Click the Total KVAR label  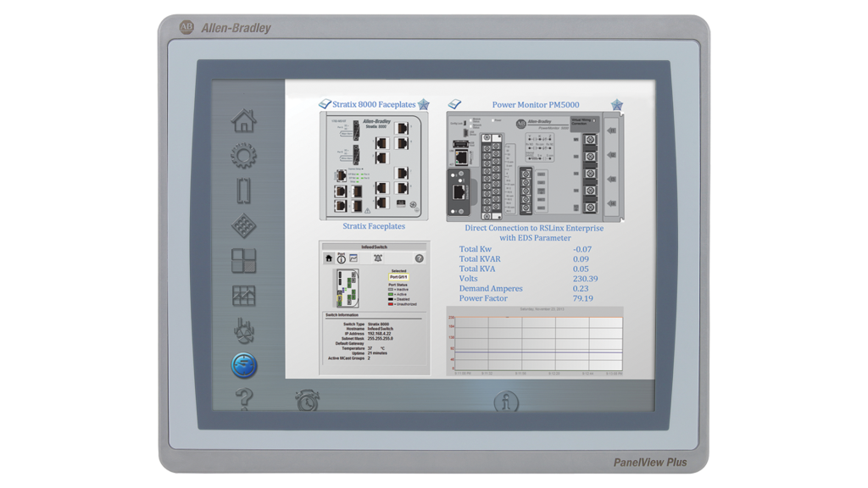pyautogui.click(x=480, y=259)
